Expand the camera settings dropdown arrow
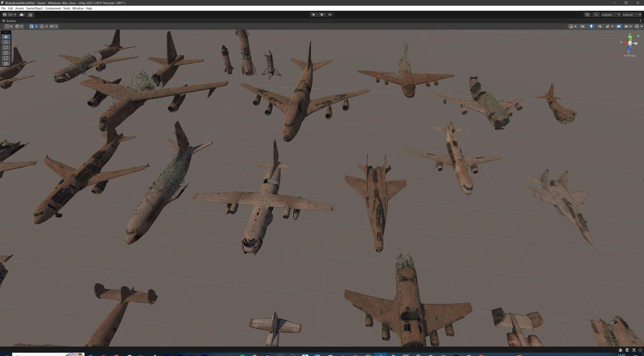 coord(631,26)
